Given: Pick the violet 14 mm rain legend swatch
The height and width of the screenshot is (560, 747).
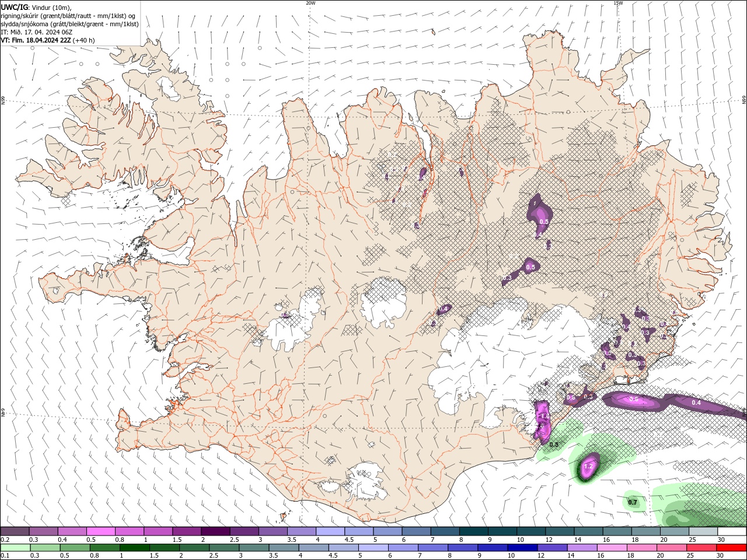Looking at the screenshot, I should [581, 548].
